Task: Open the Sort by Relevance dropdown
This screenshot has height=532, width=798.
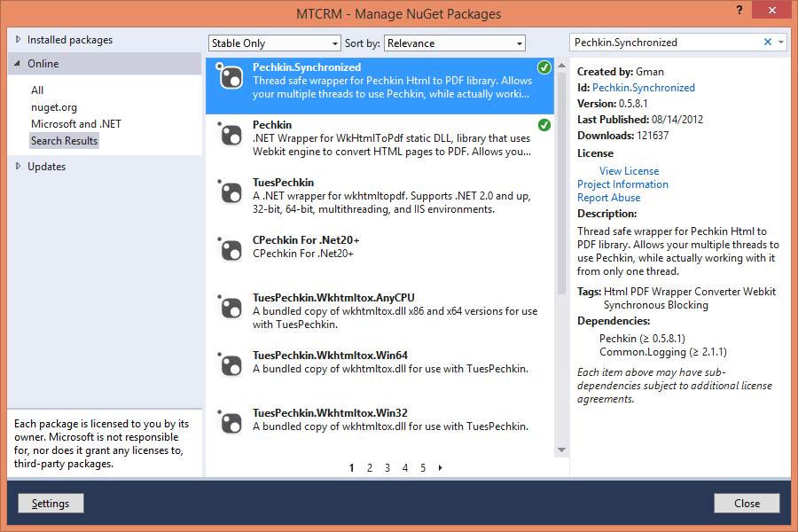Action: tap(455, 43)
